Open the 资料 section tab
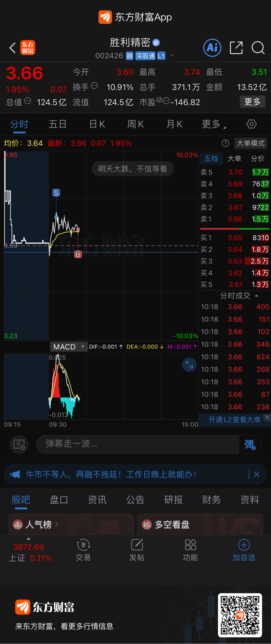 pos(249,500)
